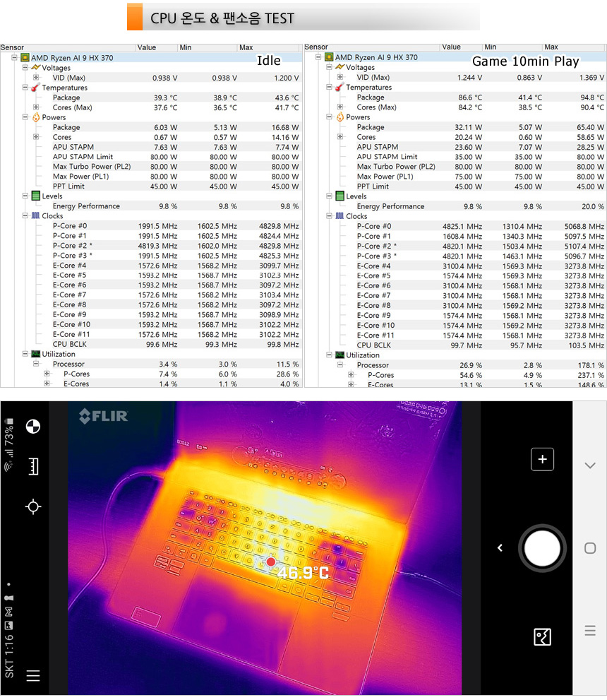Expand Cores (Max) in the Game 10min Play panel
Viewport: 607px width, 700px height.
(340, 107)
